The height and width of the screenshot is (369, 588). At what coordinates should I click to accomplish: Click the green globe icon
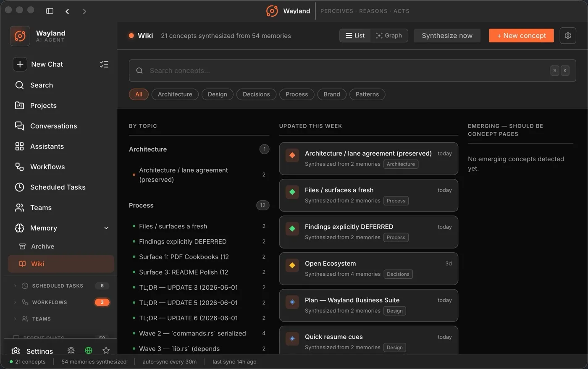point(89,350)
